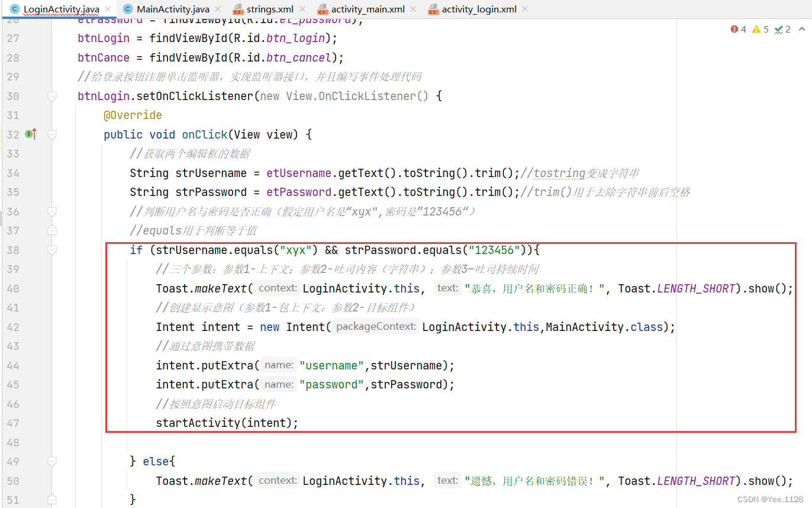Click the @Override annotation

133,115
